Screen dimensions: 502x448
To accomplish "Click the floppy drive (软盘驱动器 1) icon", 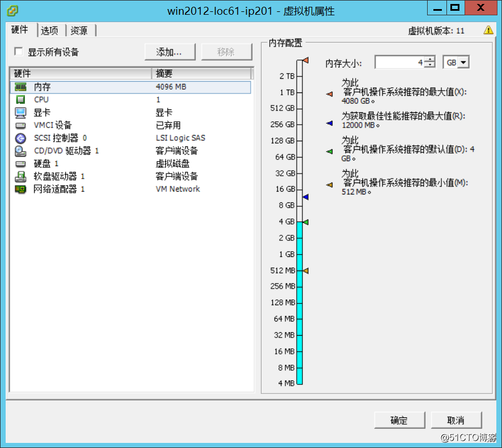I will coord(20,176).
